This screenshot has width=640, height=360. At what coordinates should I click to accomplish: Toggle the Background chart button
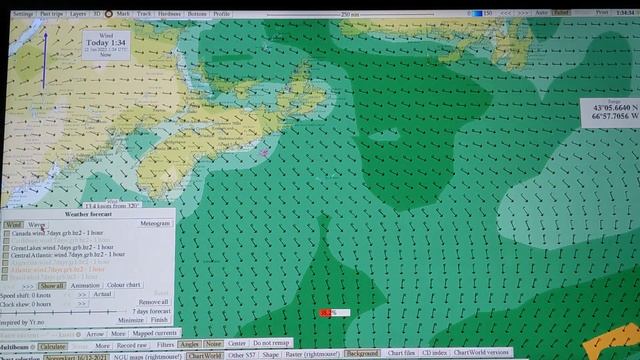coord(362,353)
